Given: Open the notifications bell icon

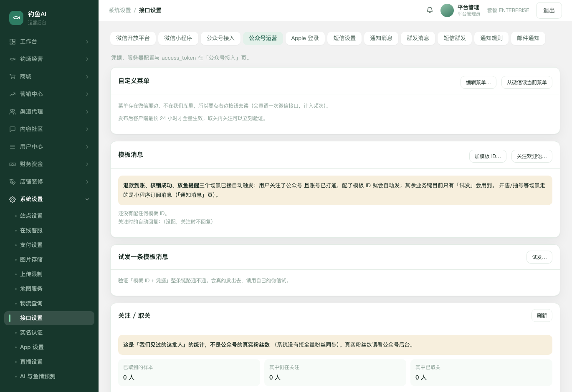Looking at the screenshot, I should tap(430, 10).
